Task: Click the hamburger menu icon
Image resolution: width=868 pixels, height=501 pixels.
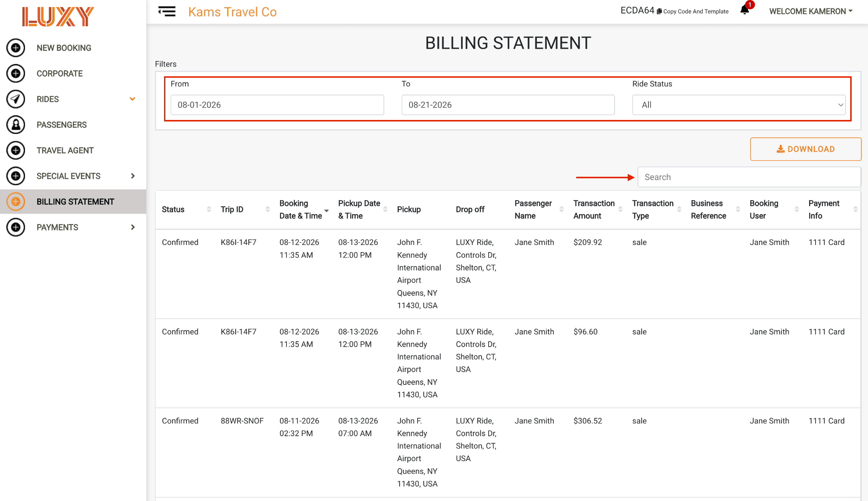Action: point(167,11)
